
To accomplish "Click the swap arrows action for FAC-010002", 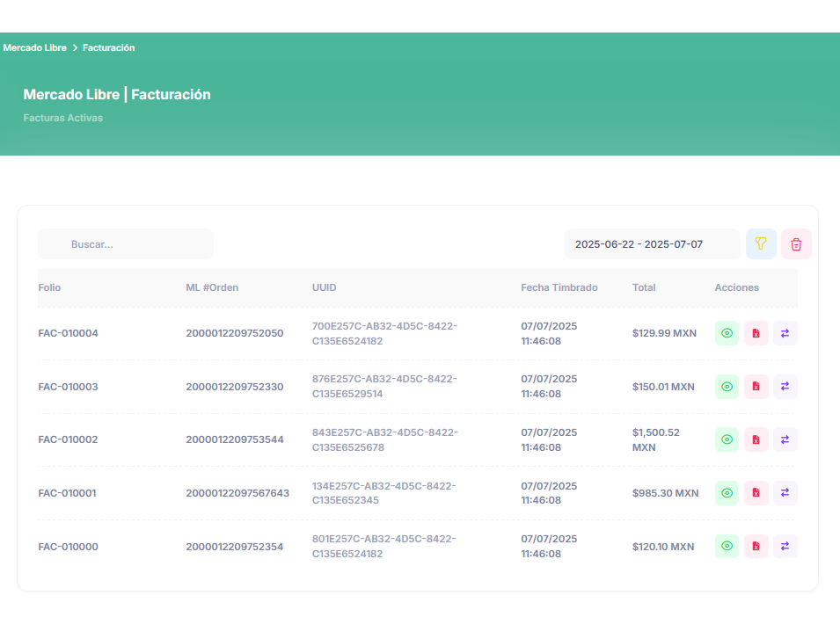I will [785, 439].
